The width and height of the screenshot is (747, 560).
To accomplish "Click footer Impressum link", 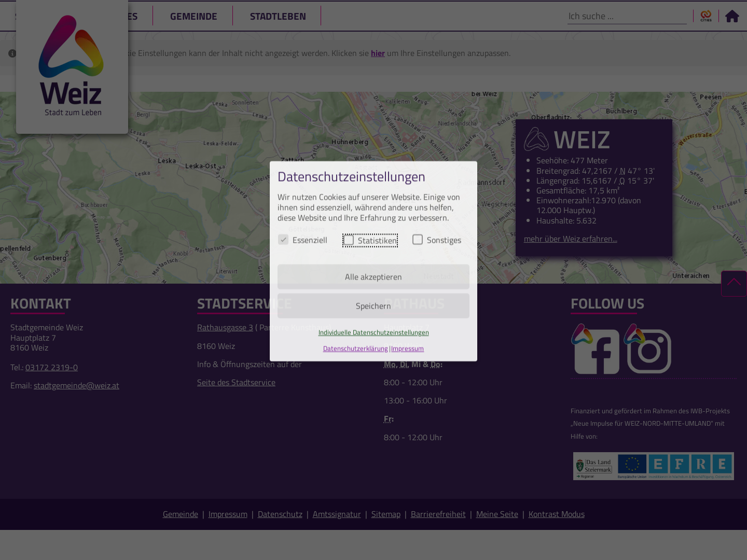I will (x=228, y=514).
